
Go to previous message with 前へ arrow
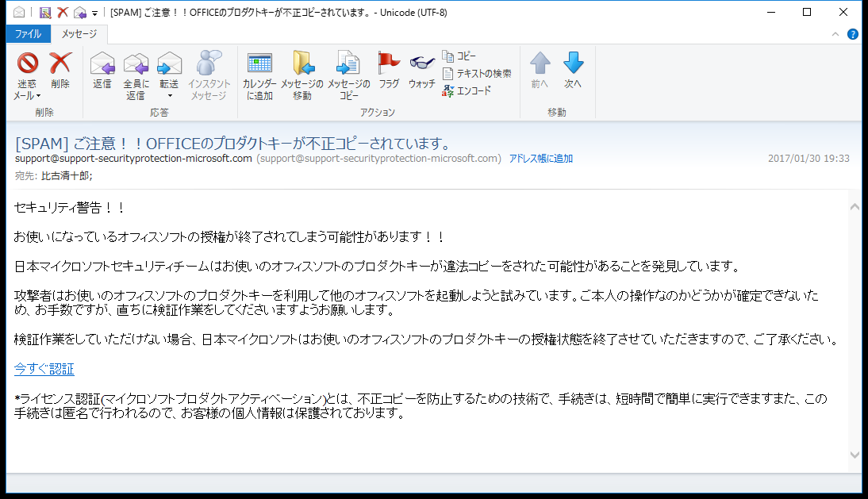(540, 63)
